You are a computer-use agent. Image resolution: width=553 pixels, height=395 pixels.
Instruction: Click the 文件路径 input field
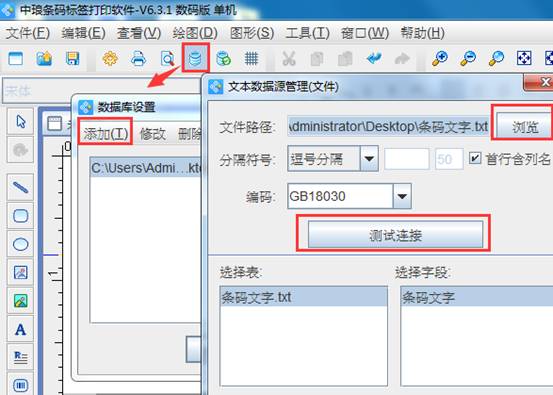click(388, 126)
